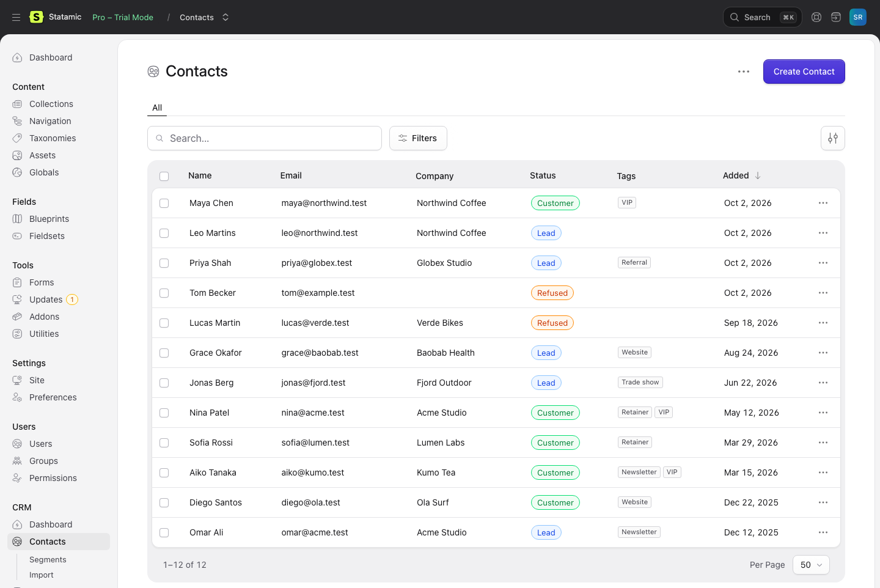Screen dimensions: 880x588
Task: Expand the Per Page 50 dropdown
Action: tap(811, 565)
